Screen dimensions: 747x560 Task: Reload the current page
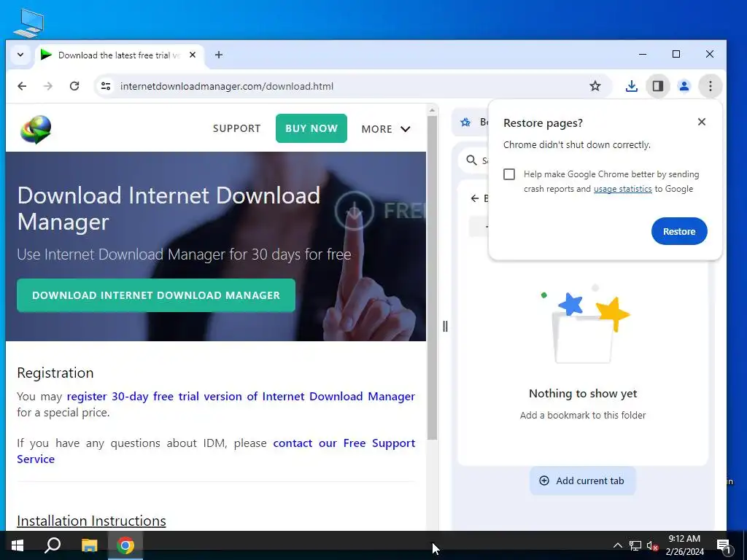coord(74,86)
